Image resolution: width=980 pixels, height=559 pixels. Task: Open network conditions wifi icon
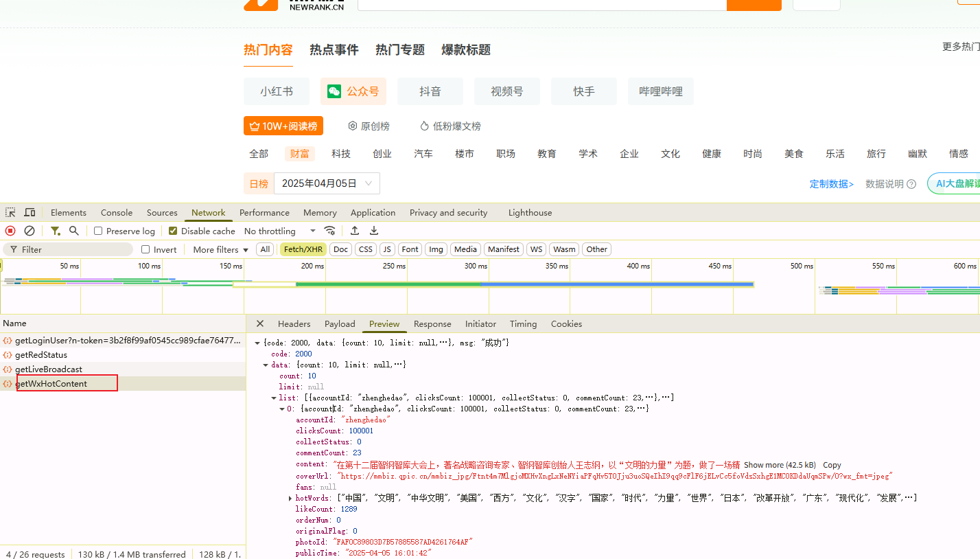[330, 231]
